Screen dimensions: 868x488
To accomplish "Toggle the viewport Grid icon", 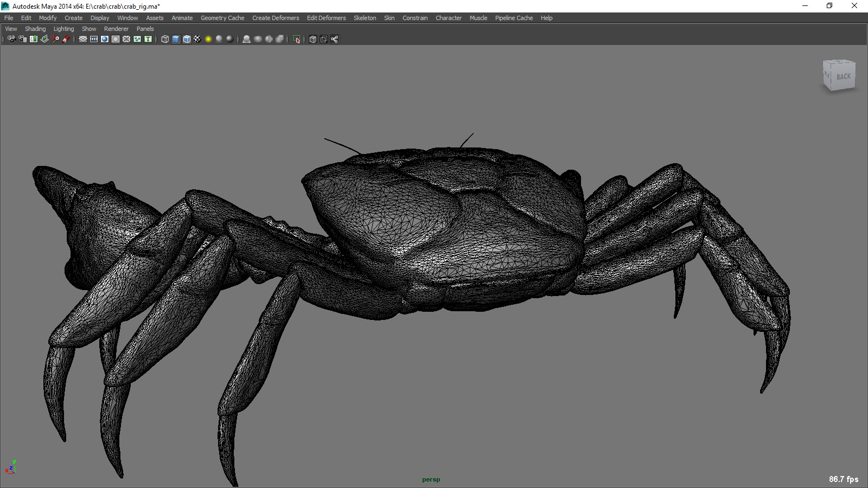I will click(x=83, y=39).
